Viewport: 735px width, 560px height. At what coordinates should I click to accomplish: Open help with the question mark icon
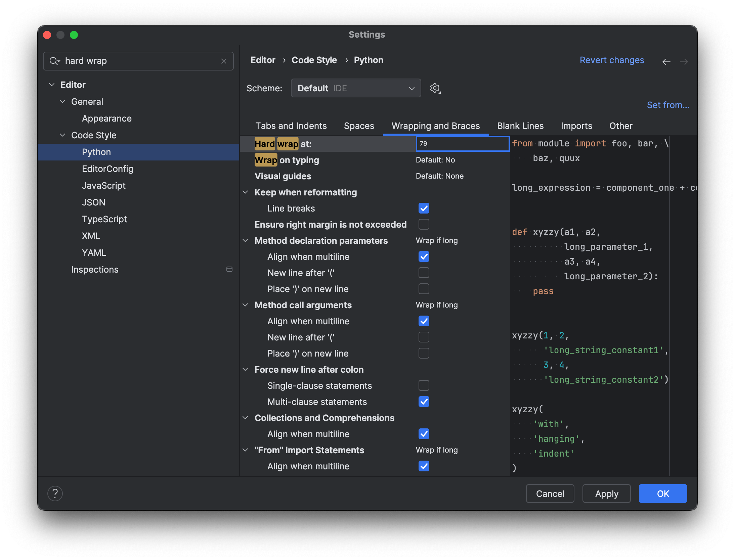pos(55,494)
